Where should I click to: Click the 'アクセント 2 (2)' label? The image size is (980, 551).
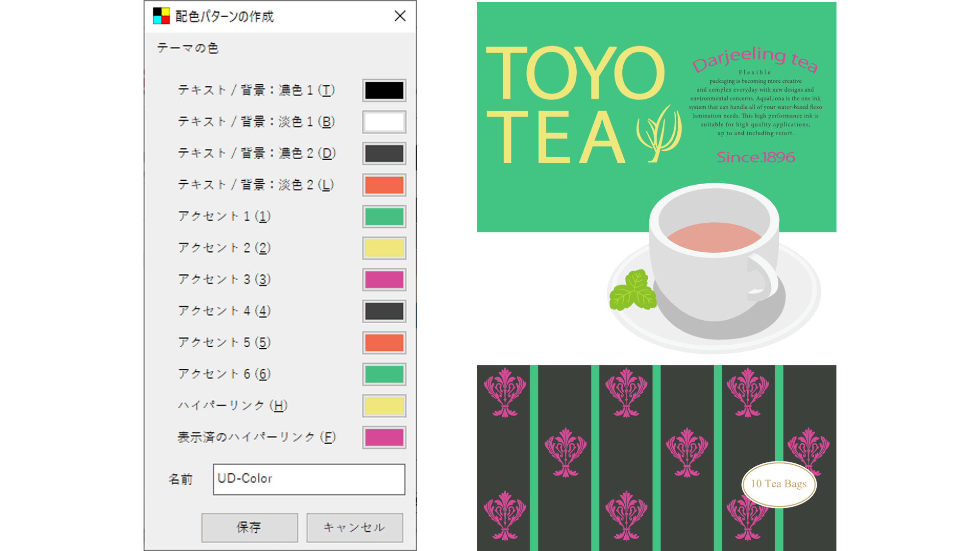(224, 248)
